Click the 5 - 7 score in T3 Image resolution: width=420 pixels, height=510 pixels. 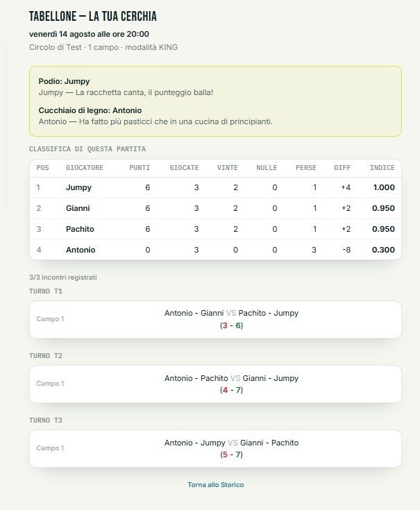(x=231, y=454)
